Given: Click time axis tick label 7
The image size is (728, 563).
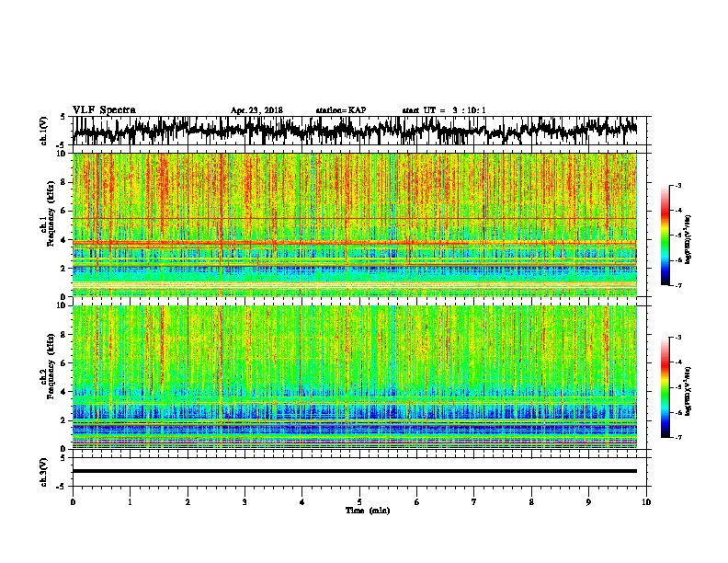Looking at the screenshot, I should (474, 502).
